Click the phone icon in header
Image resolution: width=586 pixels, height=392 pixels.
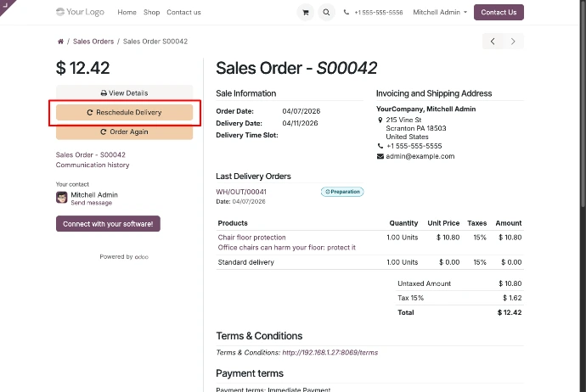pos(347,13)
